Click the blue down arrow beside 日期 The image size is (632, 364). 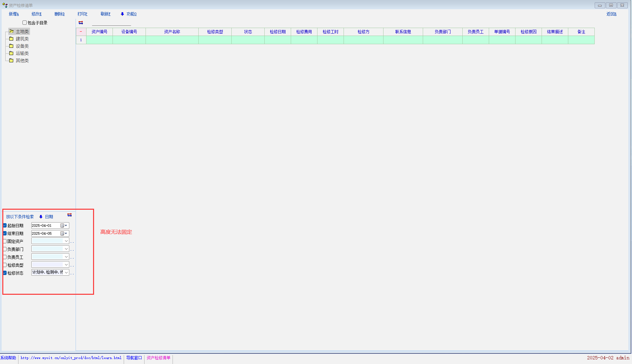click(41, 217)
